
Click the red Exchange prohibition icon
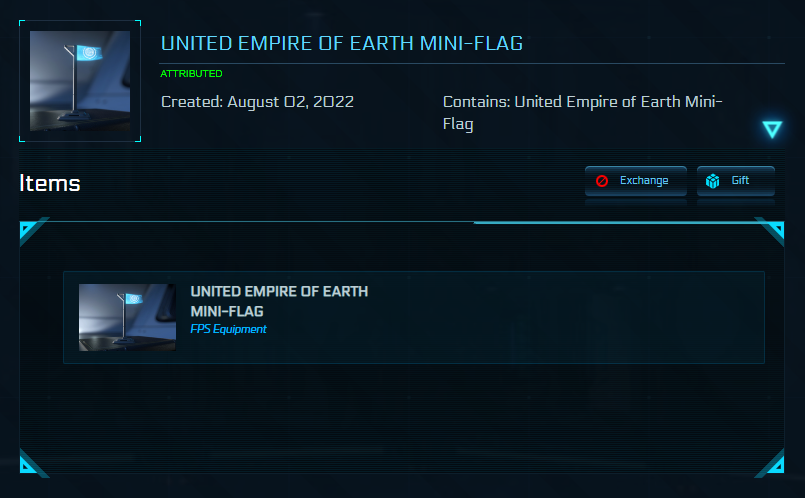tap(602, 181)
